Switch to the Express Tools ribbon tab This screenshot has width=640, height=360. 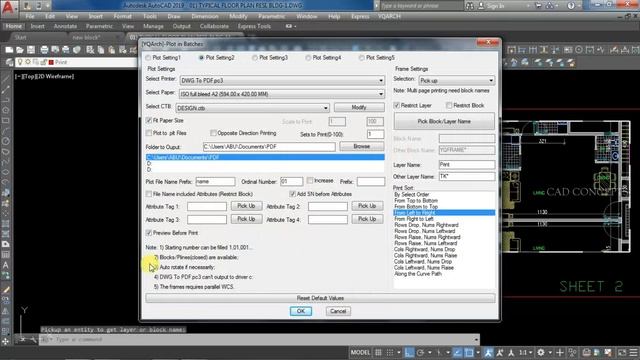254,26
